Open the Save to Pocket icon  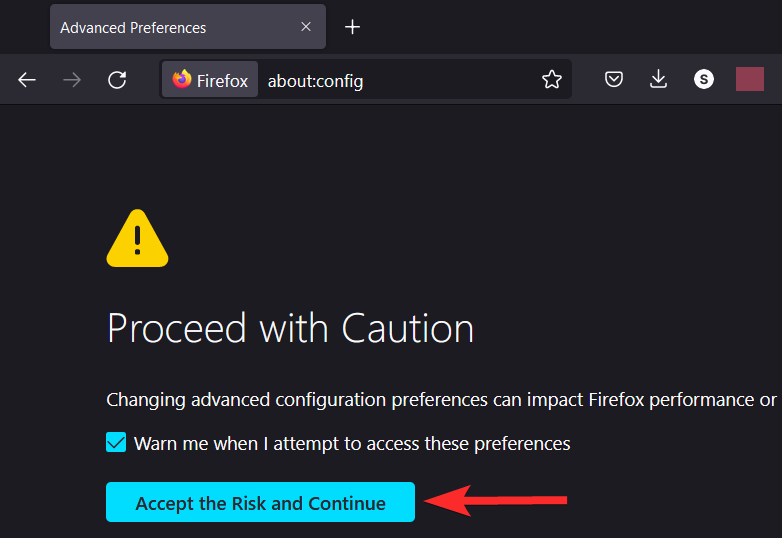(614, 80)
